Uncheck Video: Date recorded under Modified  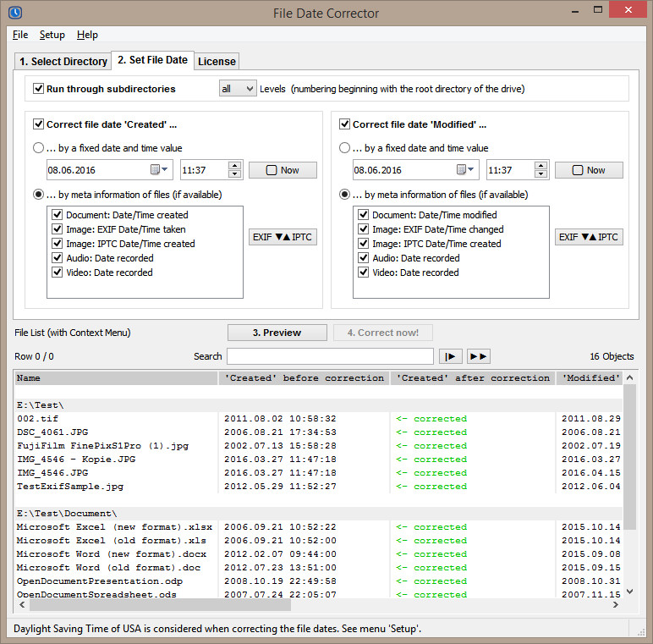click(x=363, y=272)
